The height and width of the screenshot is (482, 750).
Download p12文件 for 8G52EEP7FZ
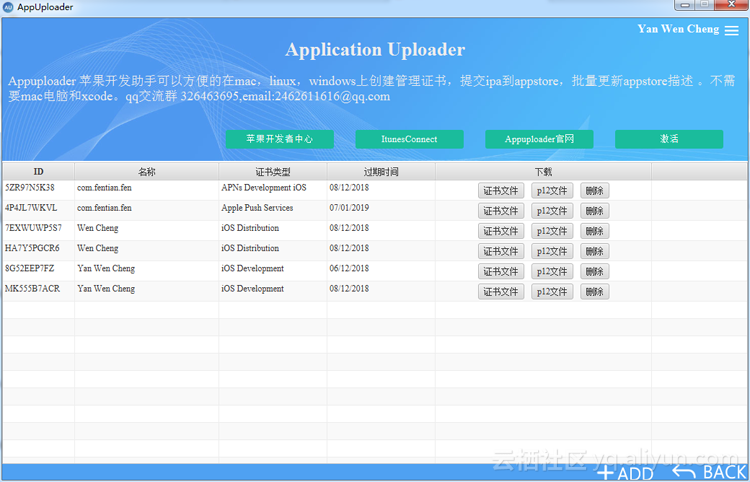(552, 271)
